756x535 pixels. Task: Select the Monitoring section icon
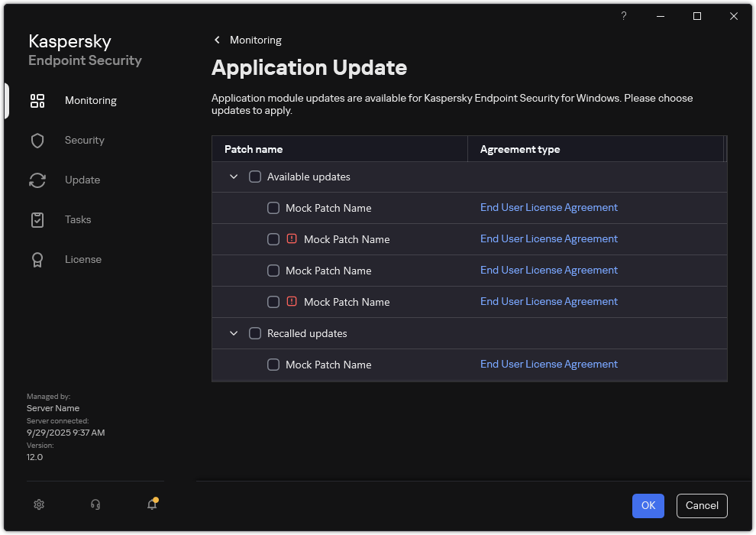click(37, 100)
